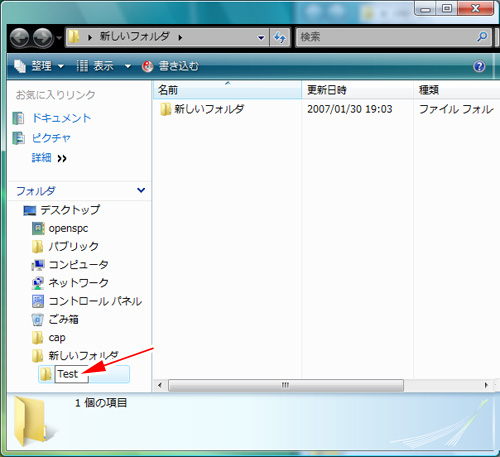Click inside the 検索 search field

pos(387,37)
